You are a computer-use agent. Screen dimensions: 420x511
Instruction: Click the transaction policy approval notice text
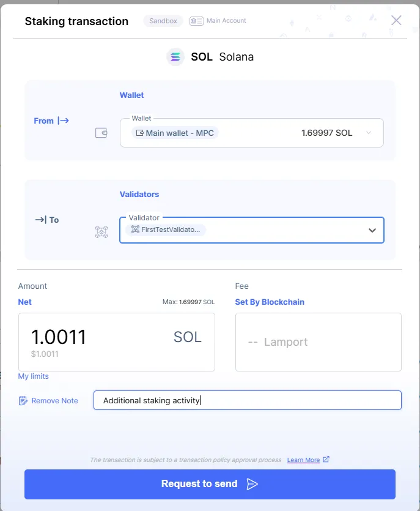tap(186, 460)
